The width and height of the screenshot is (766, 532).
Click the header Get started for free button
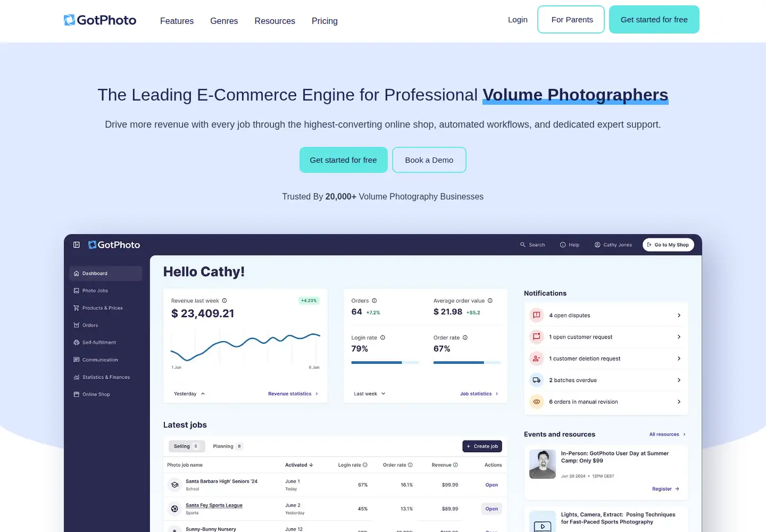pos(654,20)
